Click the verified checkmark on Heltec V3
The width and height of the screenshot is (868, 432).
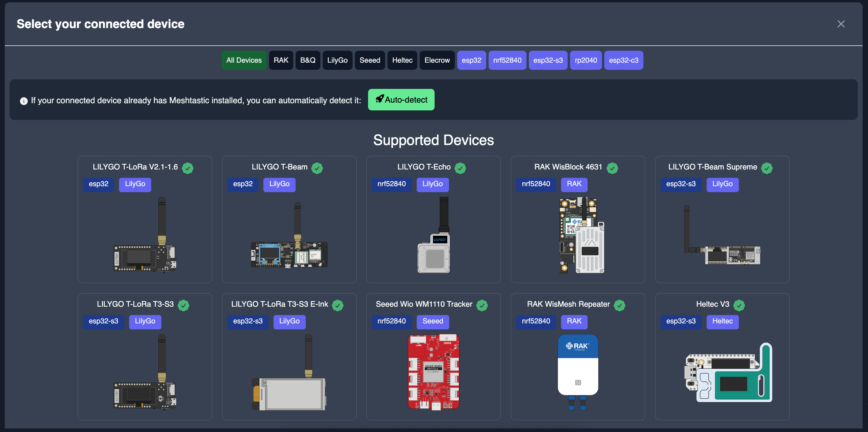tap(739, 305)
